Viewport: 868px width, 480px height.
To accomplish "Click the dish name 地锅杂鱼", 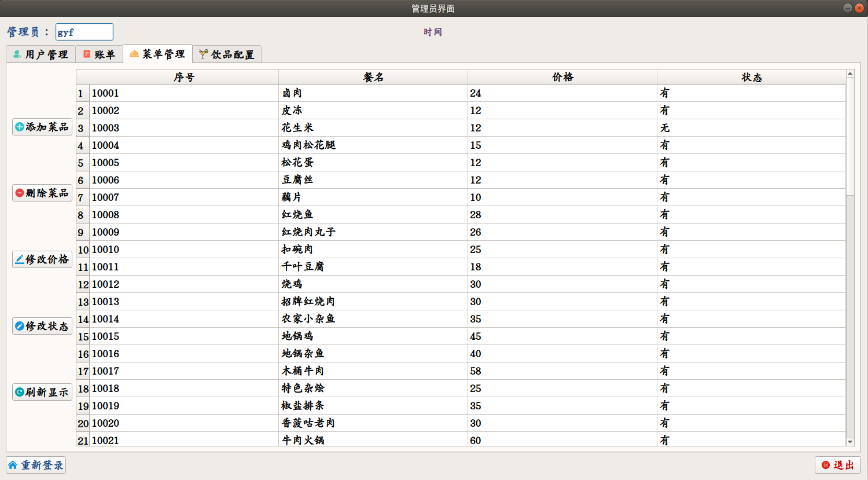I will click(x=303, y=354).
